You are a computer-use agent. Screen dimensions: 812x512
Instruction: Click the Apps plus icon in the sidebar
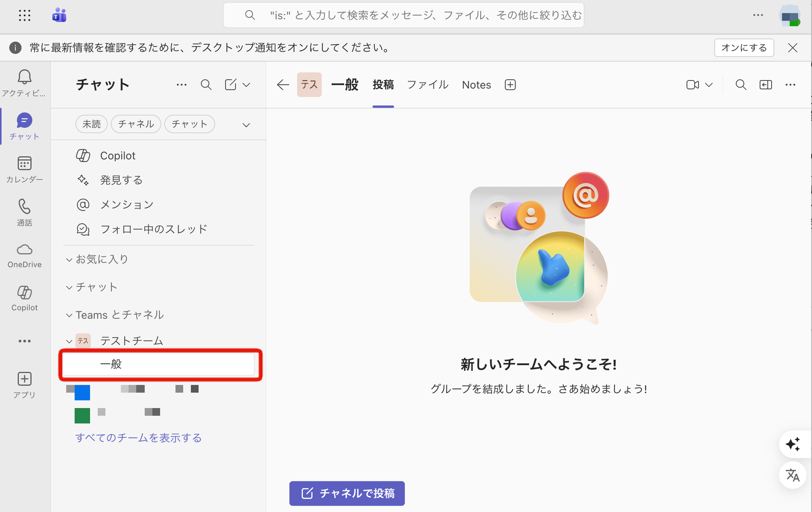click(x=24, y=379)
